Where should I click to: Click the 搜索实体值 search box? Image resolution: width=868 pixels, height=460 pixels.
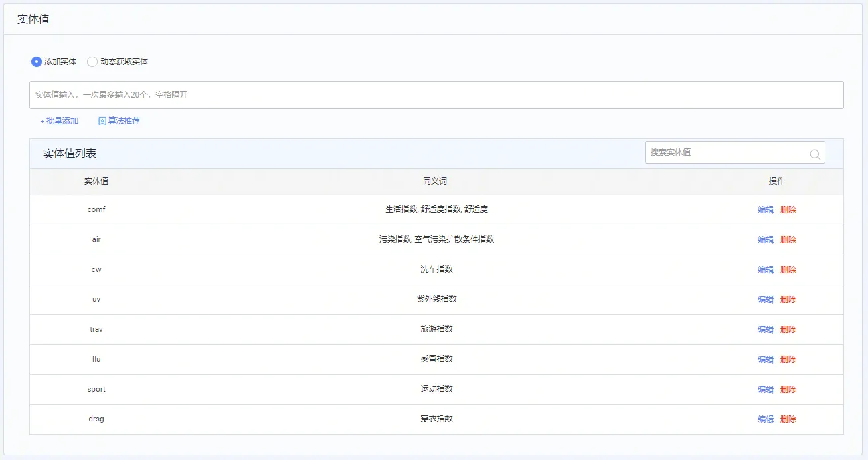point(727,152)
